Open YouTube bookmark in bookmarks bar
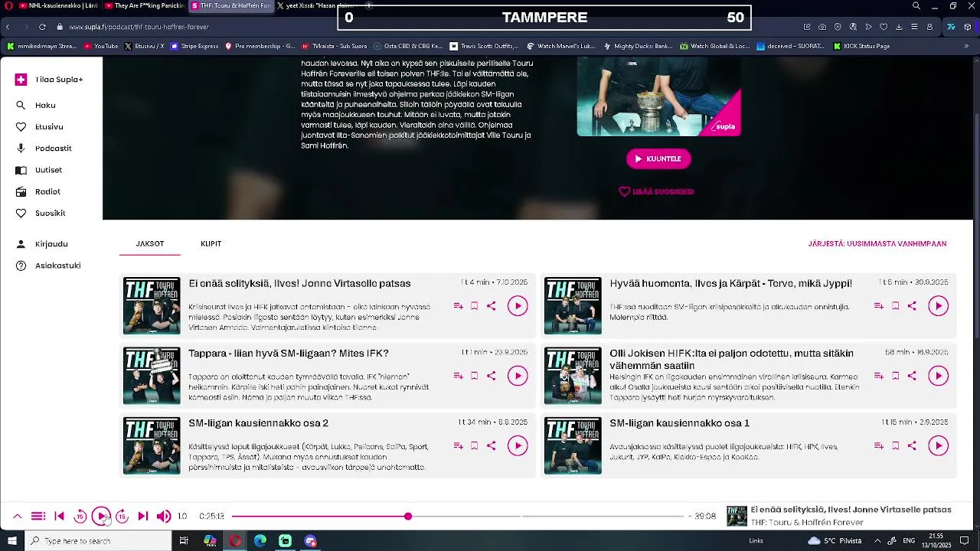Screen dimensions: 980x551 point(101,46)
